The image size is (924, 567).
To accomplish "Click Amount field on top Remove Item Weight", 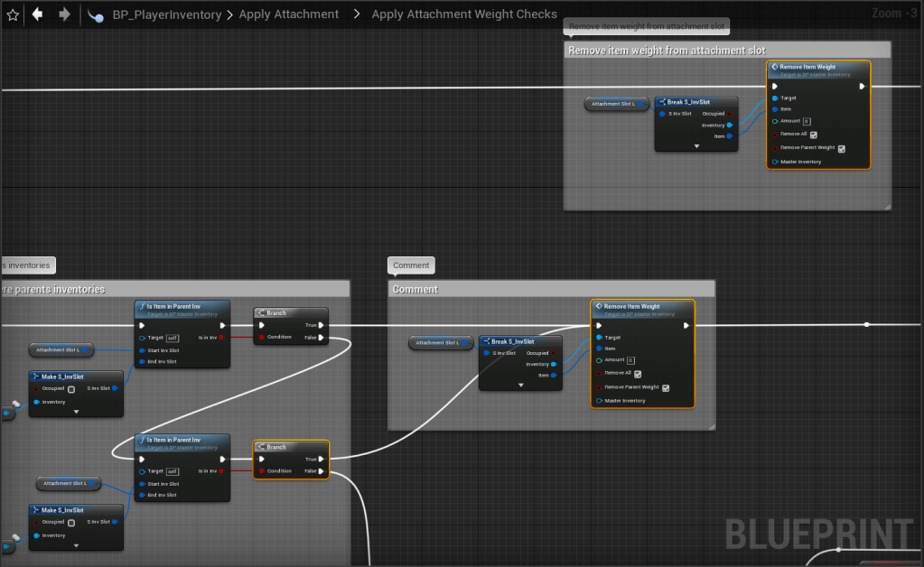I will point(806,121).
